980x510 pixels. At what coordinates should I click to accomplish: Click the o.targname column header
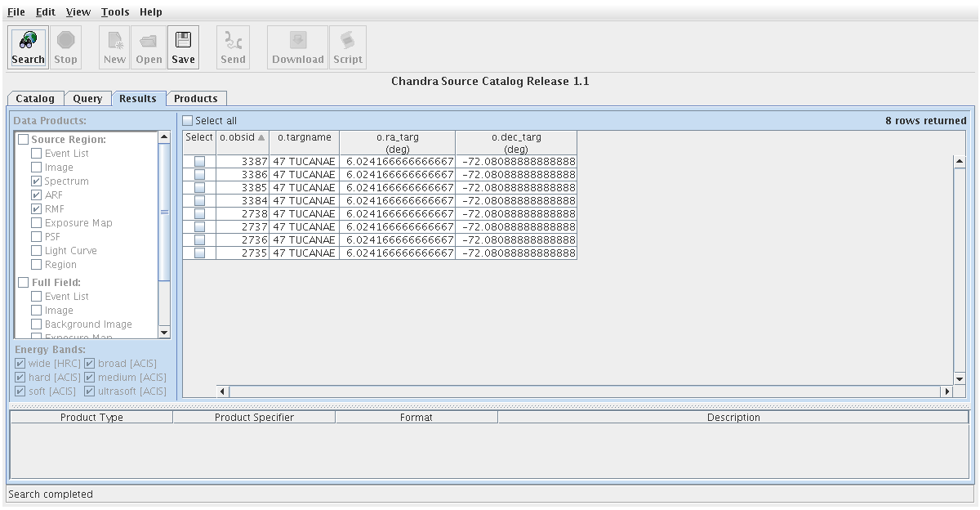(x=305, y=138)
